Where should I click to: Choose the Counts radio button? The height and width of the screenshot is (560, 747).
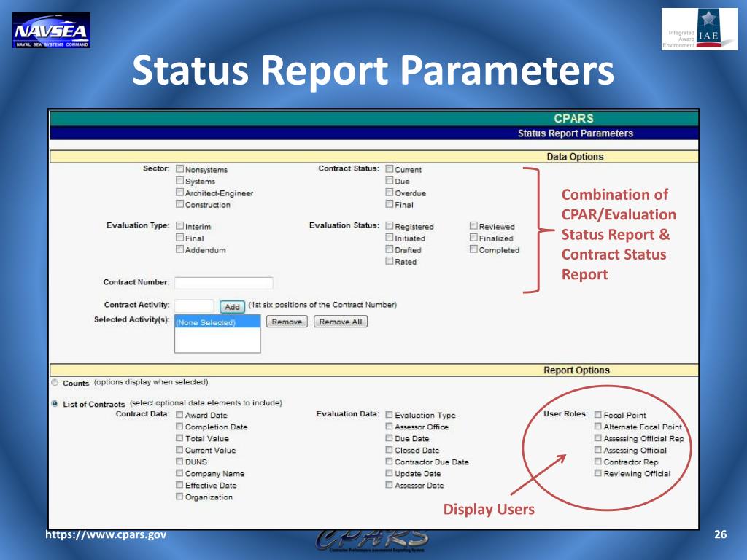[55, 383]
